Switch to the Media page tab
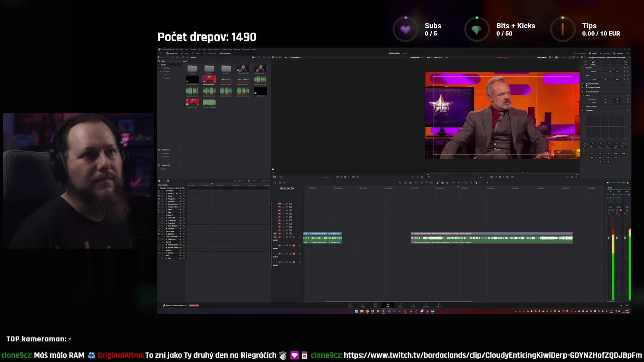This screenshot has width=644, height=362. point(350,305)
